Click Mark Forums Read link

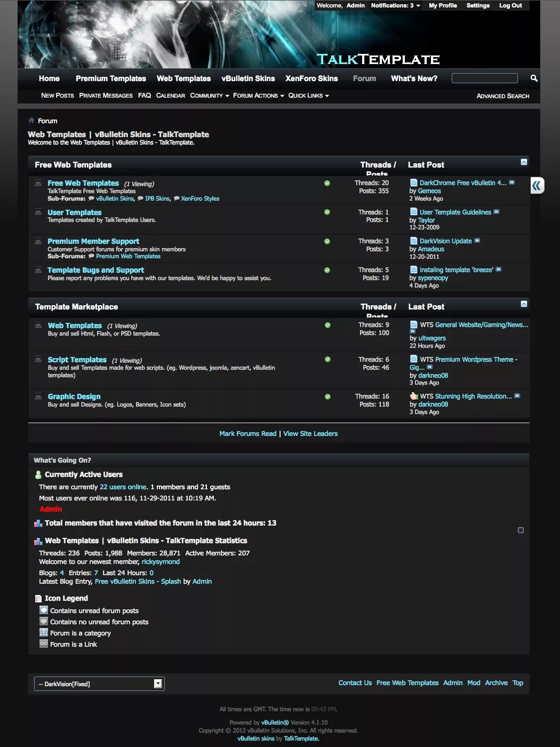pyautogui.click(x=248, y=434)
